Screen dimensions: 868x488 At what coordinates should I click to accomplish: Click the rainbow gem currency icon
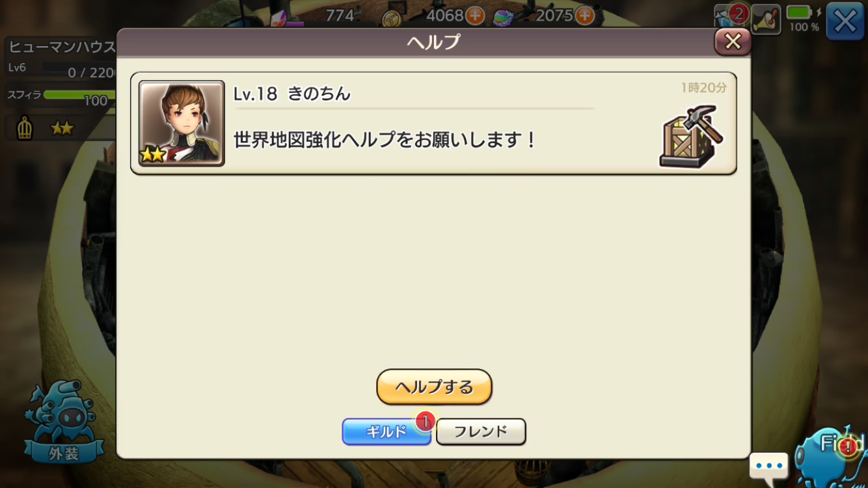point(503,18)
